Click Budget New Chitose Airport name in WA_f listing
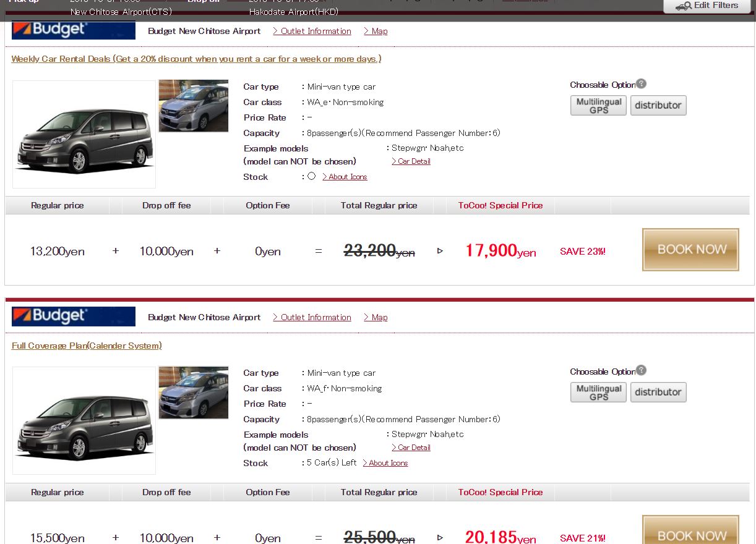The height and width of the screenshot is (544, 756). (204, 317)
